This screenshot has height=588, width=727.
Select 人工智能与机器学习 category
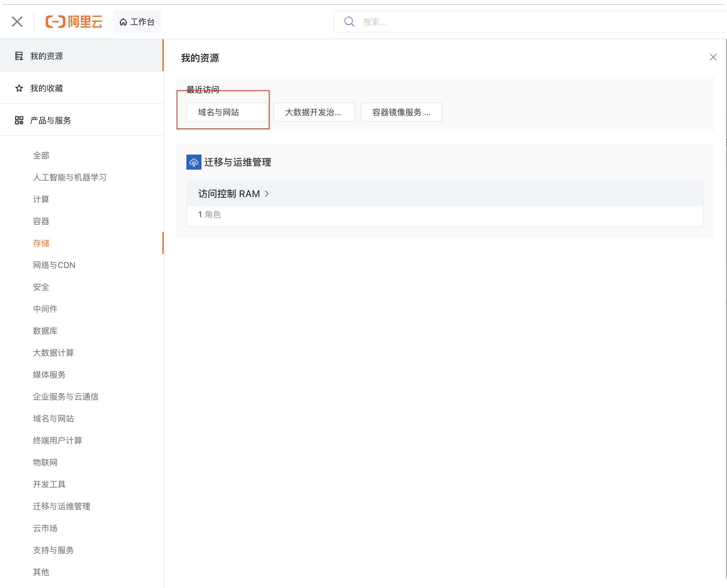(70, 177)
